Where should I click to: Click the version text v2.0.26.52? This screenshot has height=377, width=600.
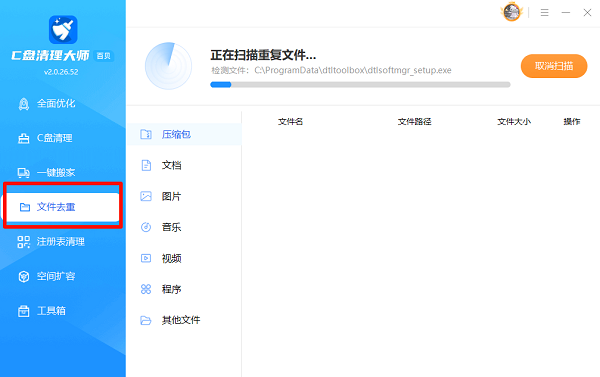(61, 72)
